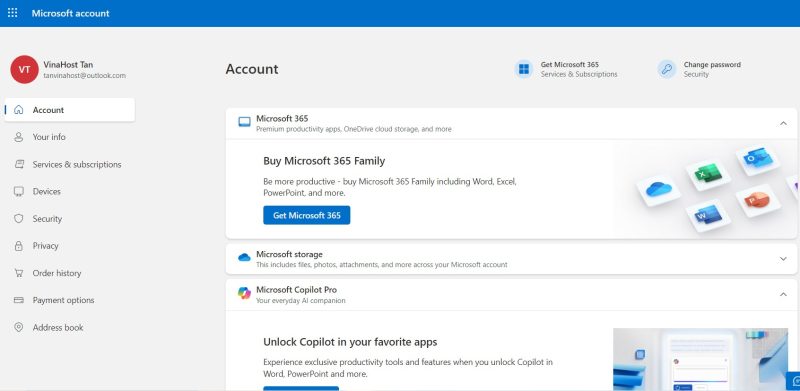Click Microsoft storage title text
Viewport: 800px width, 391px height.
[x=289, y=254]
